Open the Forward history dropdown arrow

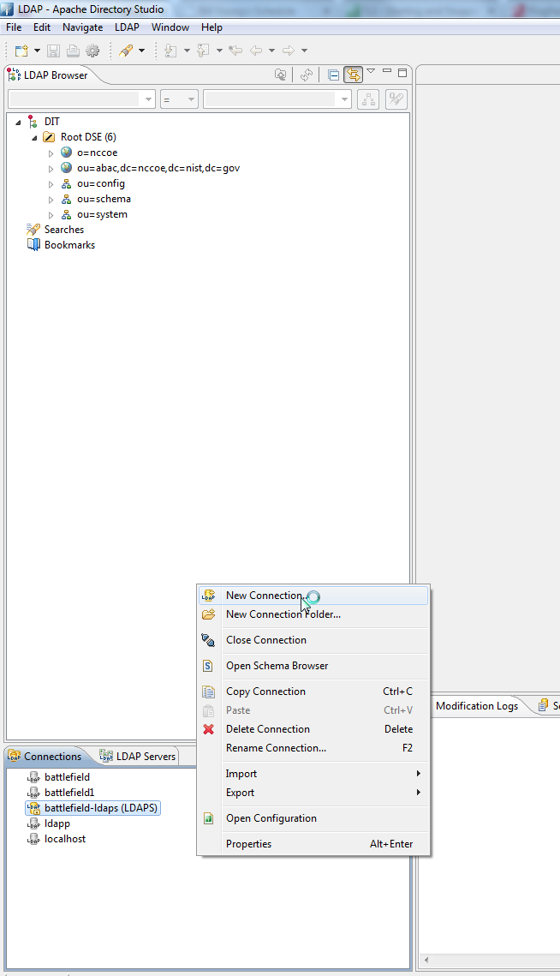[x=304, y=51]
